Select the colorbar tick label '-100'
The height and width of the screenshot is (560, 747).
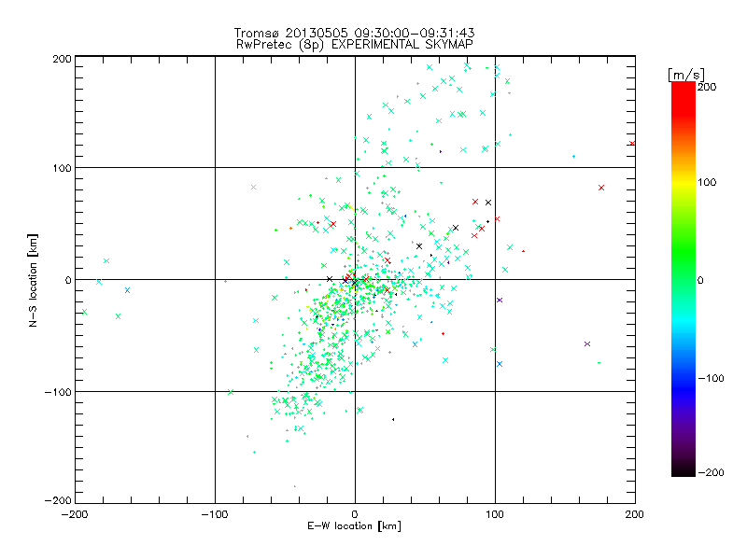[711, 378]
